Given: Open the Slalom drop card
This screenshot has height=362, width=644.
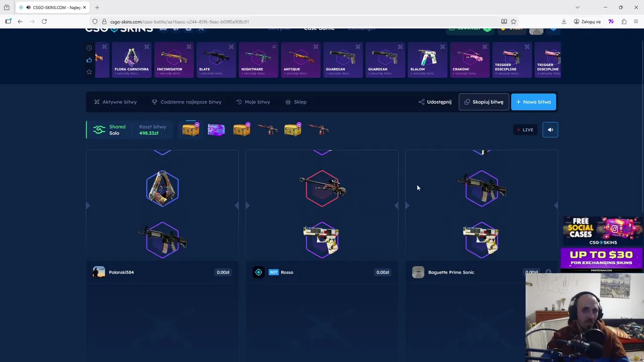Looking at the screenshot, I should 427,60.
